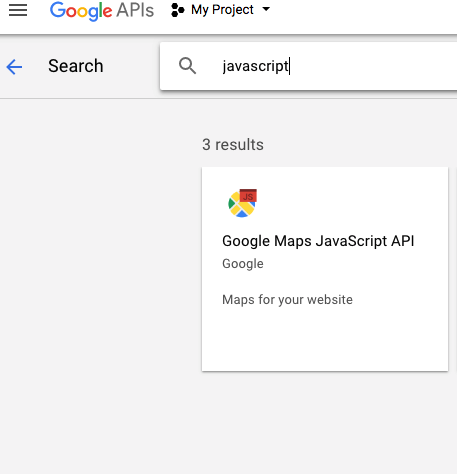Click the word Google in the header logo
Screen dimensions: 457x474
(81, 11)
